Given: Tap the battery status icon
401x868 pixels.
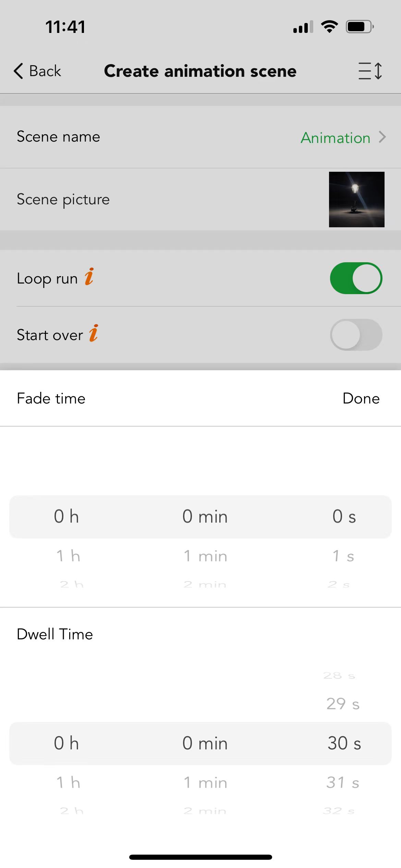Looking at the screenshot, I should [360, 27].
